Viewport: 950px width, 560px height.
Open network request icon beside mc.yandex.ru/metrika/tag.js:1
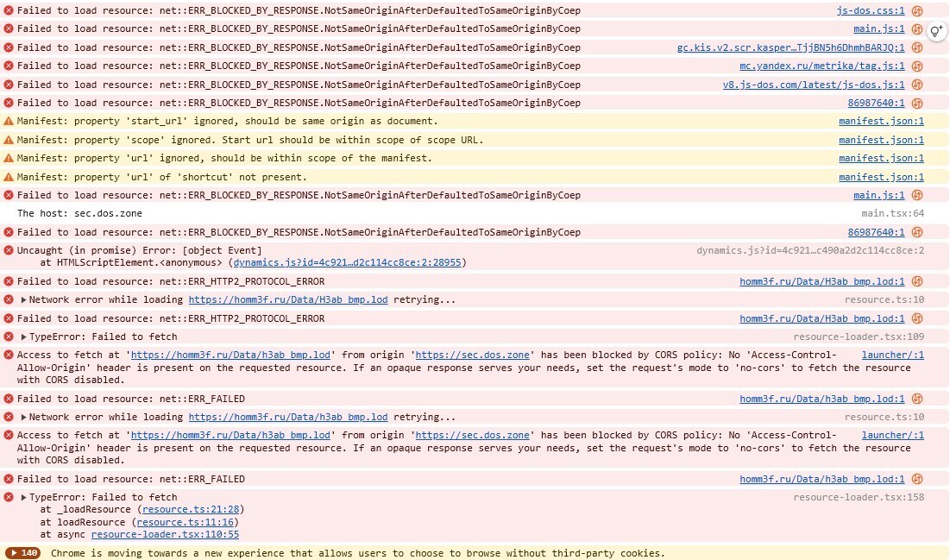(x=917, y=66)
